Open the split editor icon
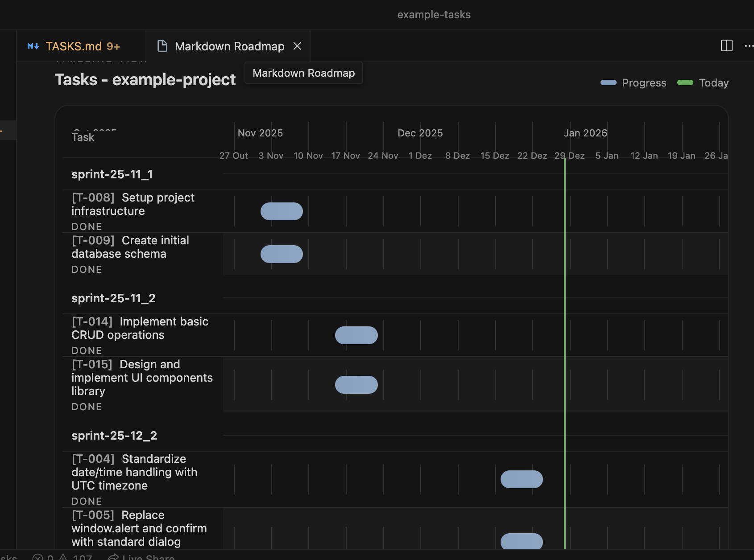 727,45
